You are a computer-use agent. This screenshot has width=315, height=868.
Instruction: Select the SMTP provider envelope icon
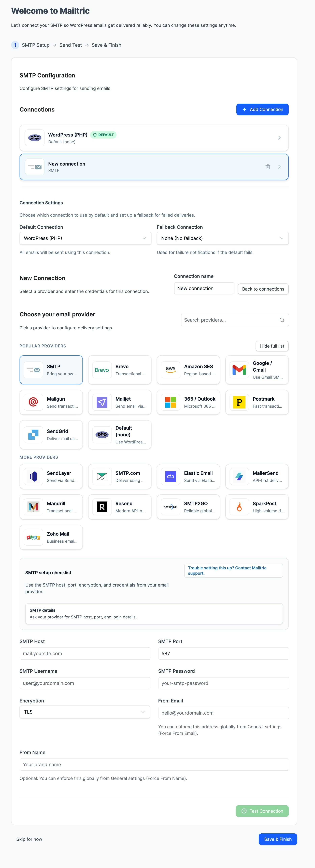(33, 370)
